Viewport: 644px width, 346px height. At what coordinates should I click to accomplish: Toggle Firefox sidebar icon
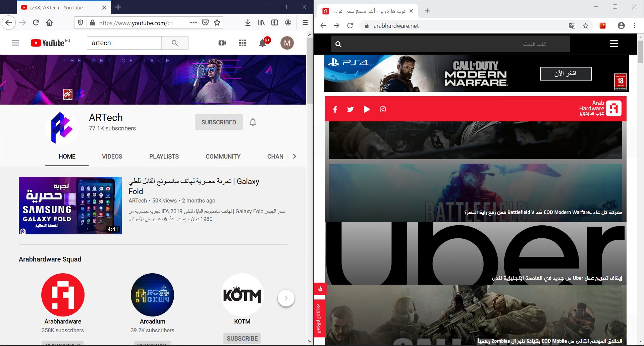tap(275, 23)
